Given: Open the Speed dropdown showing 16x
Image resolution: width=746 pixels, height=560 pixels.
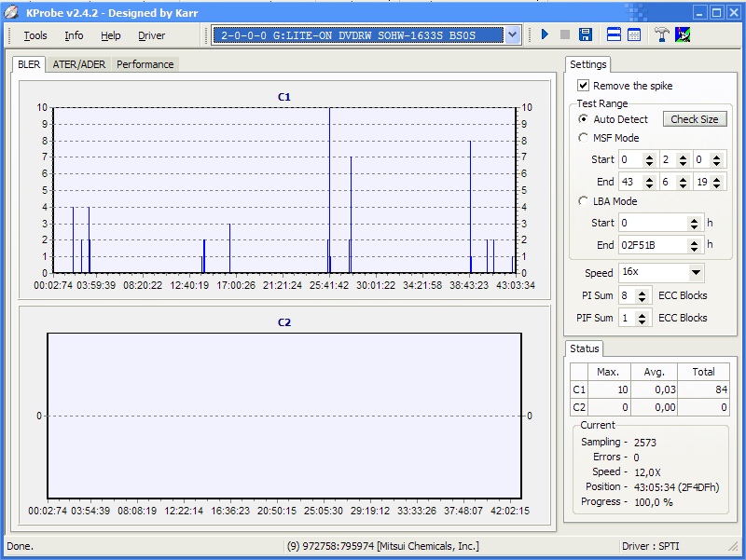Looking at the screenshot, I should click(695, 272).
